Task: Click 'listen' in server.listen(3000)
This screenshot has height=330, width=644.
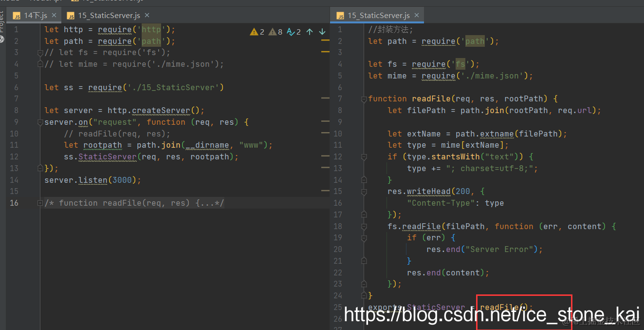Action: pyautogui.click(x=93, y=180)
